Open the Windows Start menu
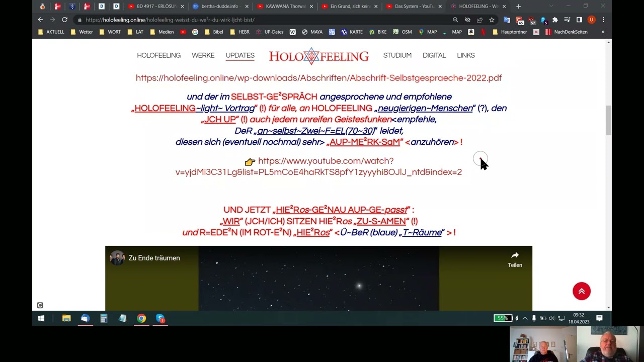 click(41, 318)
